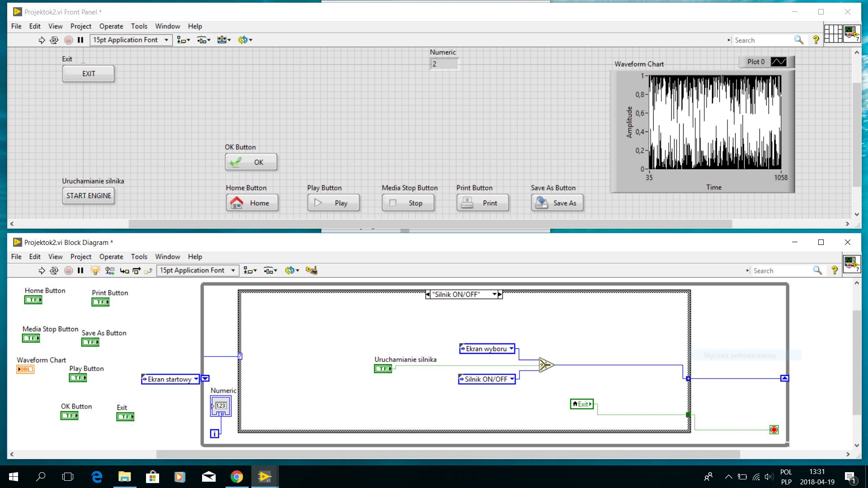This screenshot has width=868, height=488.
Task: Click Abort Execution in Block Diagram toolbar
Action: tap(68, 271)
